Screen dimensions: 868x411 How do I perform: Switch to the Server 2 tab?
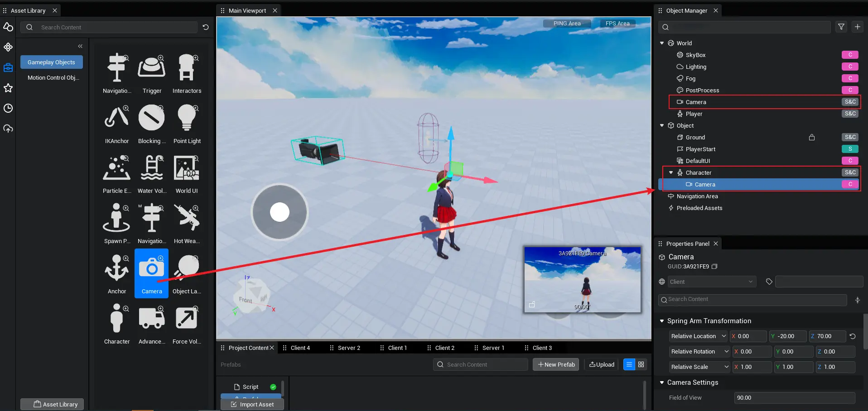click(349, 348)
